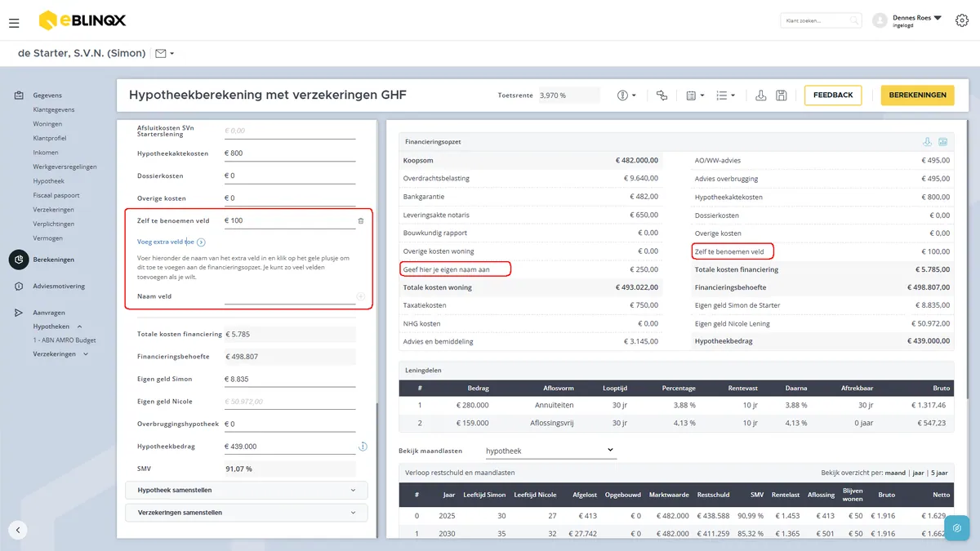Open the exclamation warnings dropdown

point(626,96)
